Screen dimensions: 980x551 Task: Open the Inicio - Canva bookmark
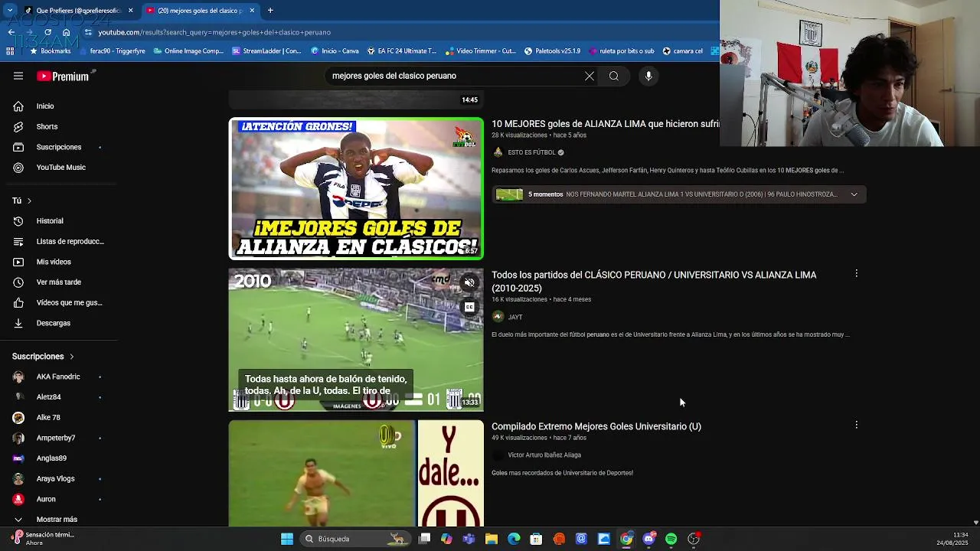tap(335, 51)
